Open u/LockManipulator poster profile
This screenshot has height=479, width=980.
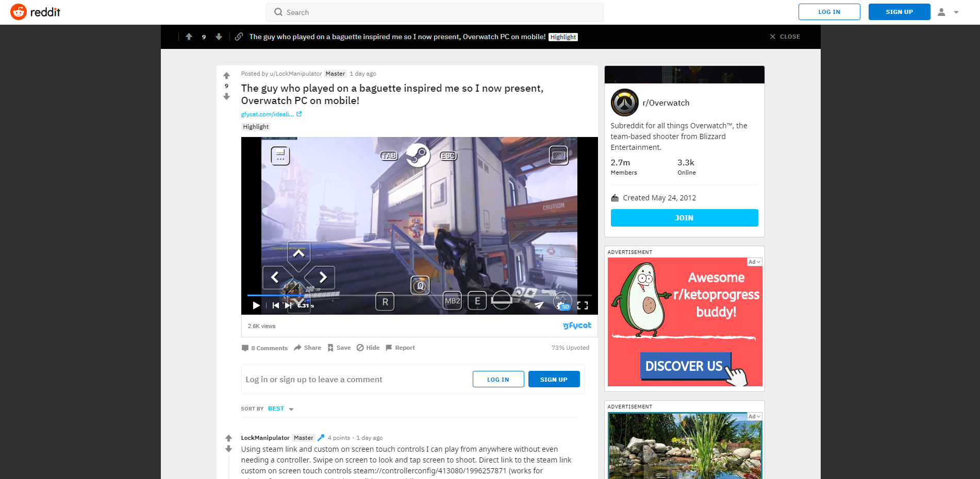pyautogui.click(x=295, y=74)
